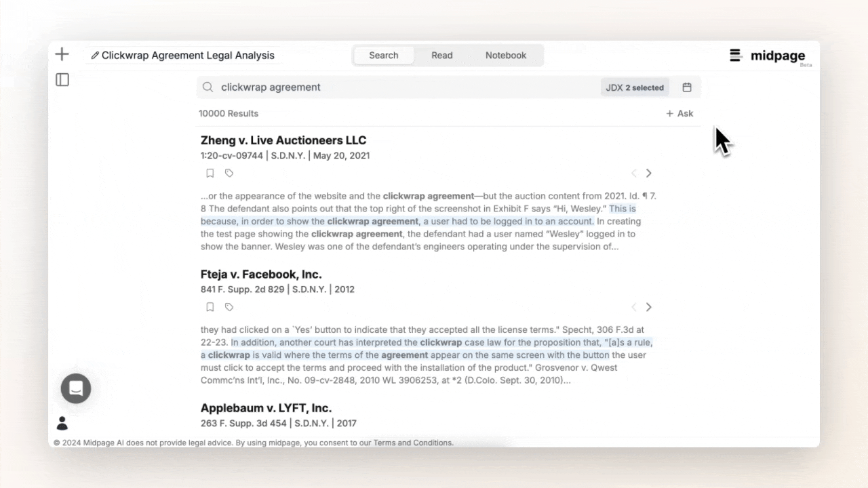The image size is (868, 488).
Task: Switch to the Notebook tab
Action: (x=506, y=56)
